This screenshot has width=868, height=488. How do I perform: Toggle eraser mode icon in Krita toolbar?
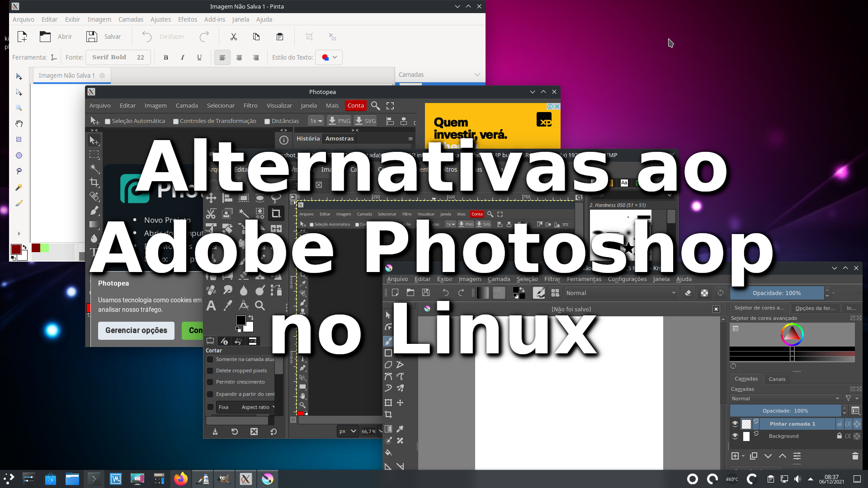coord(688,293)
